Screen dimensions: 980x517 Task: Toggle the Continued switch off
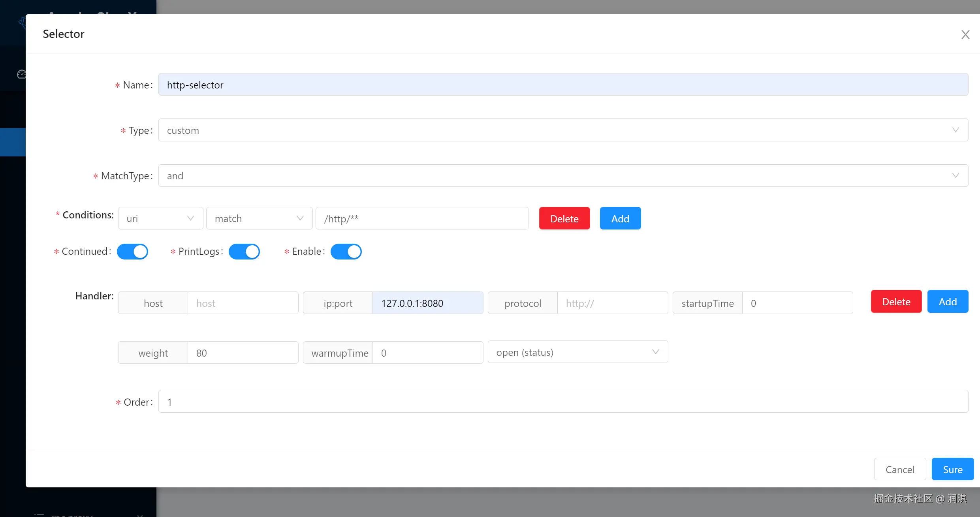132,252
